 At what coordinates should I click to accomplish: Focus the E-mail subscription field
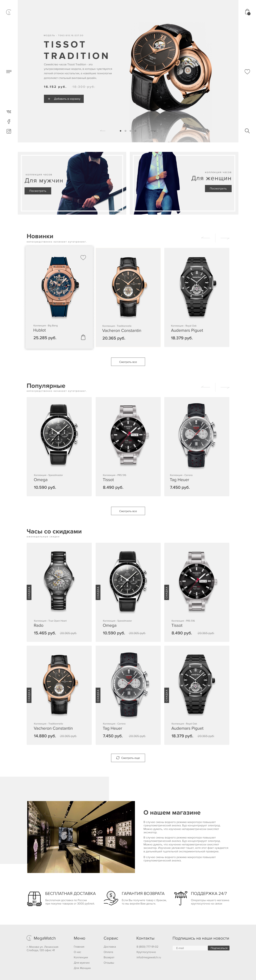[190, 948]
